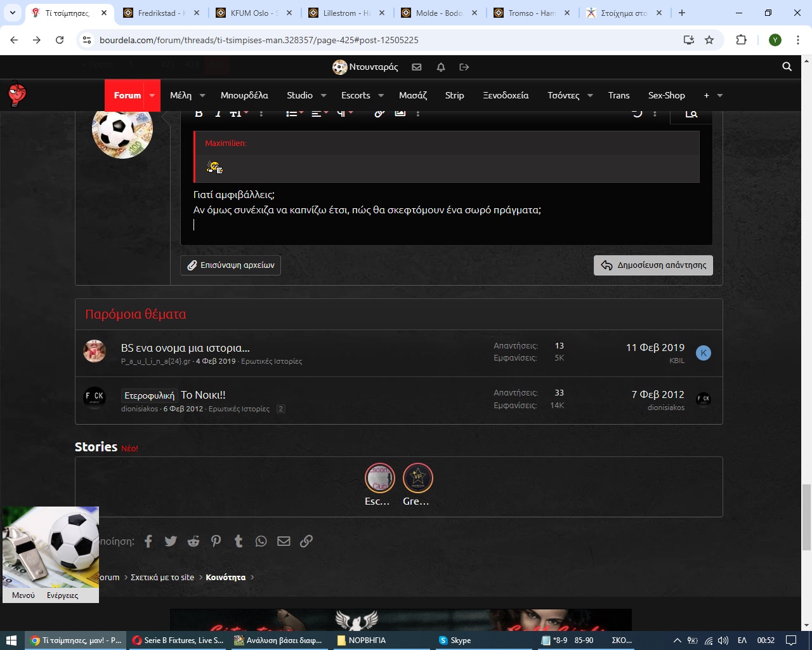
Task: Switch to the Lillestrom browser tab
Action: pos(346,13)
